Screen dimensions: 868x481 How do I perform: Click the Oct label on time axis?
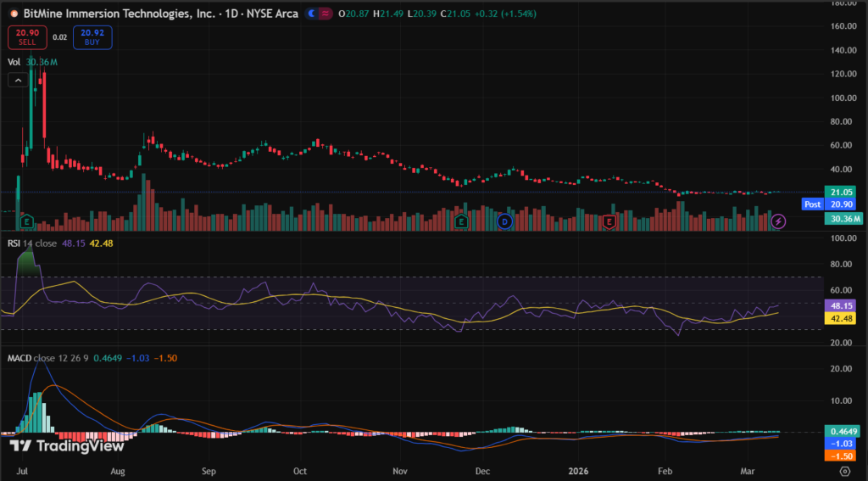(x=299, y=470)
